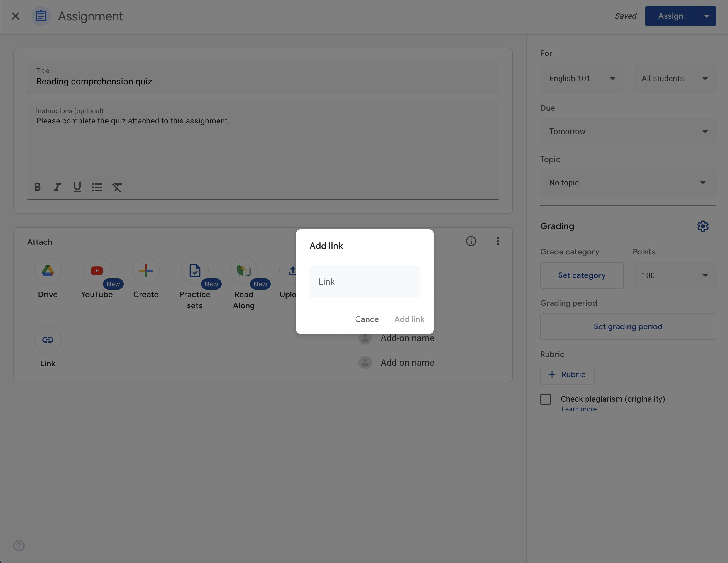
Task: Click the Rubric add option
Action: 567,374
